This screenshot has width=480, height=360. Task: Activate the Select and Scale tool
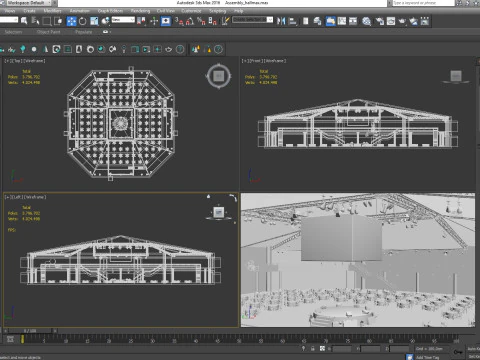coord(94,21)
